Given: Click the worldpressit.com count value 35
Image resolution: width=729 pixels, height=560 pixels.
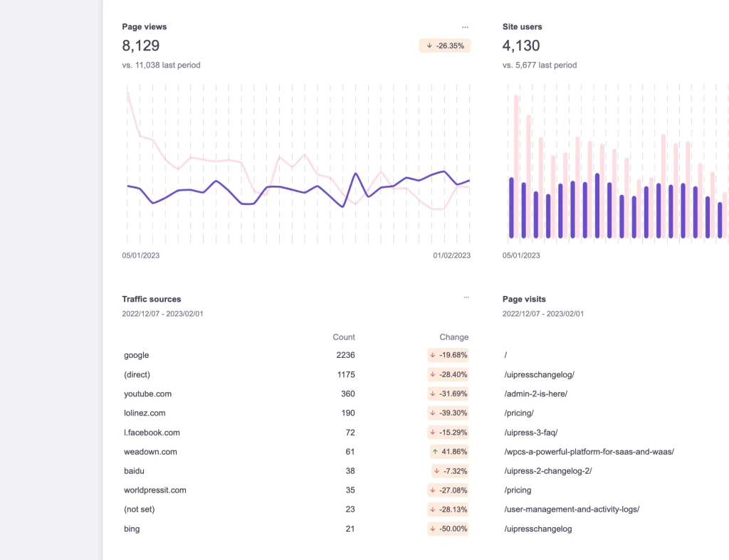Looking at the screenshot, I should coord(350,490).
